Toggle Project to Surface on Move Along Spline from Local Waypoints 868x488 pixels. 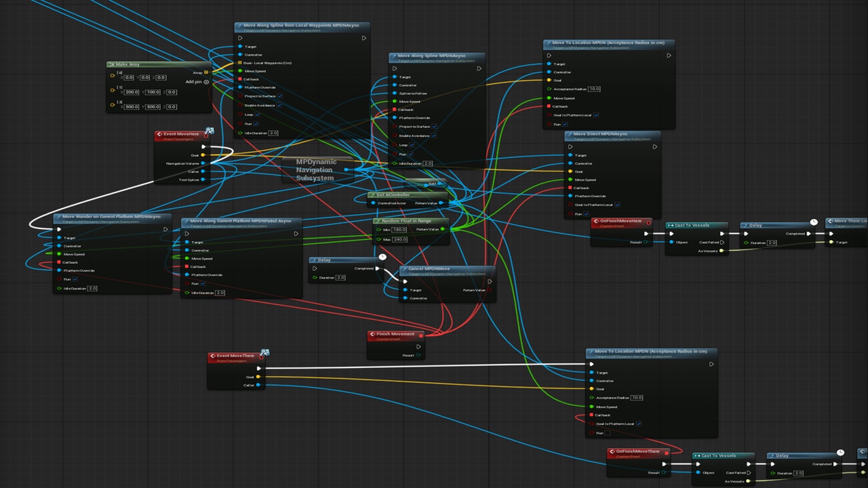[x=279, y=96]
